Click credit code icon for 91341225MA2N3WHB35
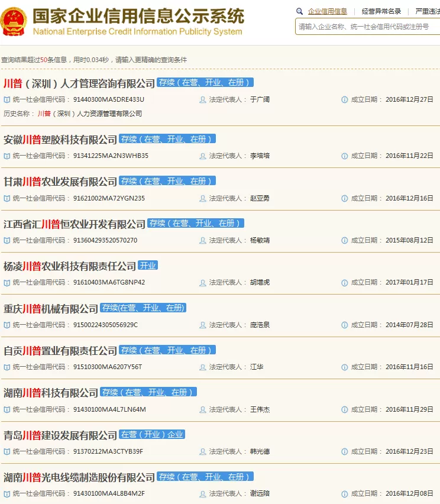Image resolution: width=440 pixels, height=504 pixels. pos(7,156)
